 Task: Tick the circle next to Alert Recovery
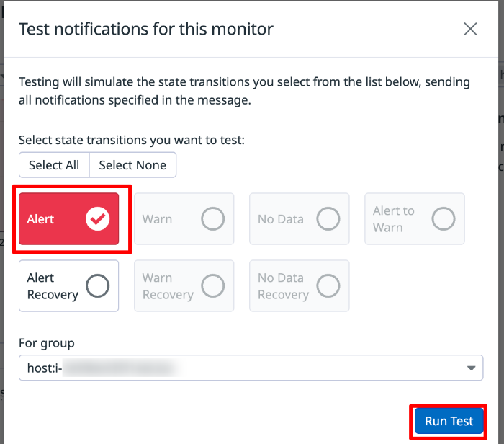pos(97,286)
